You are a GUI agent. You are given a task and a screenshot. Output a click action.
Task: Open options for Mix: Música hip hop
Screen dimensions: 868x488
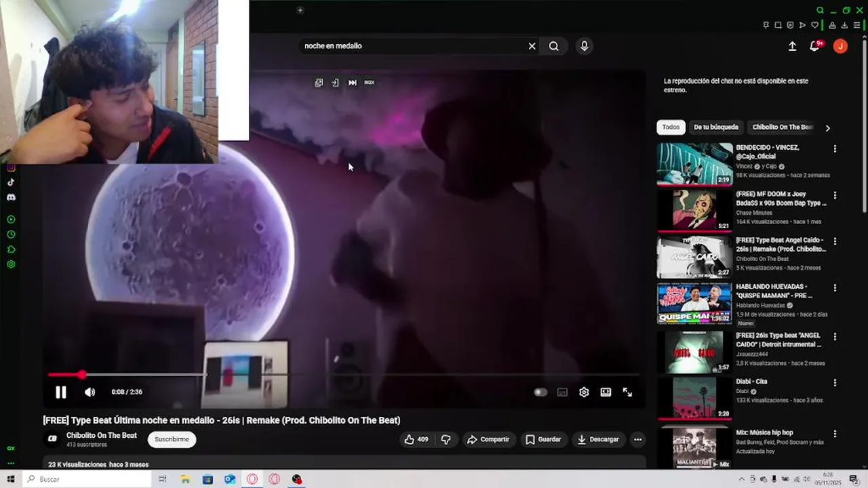[x=835, y=434]
